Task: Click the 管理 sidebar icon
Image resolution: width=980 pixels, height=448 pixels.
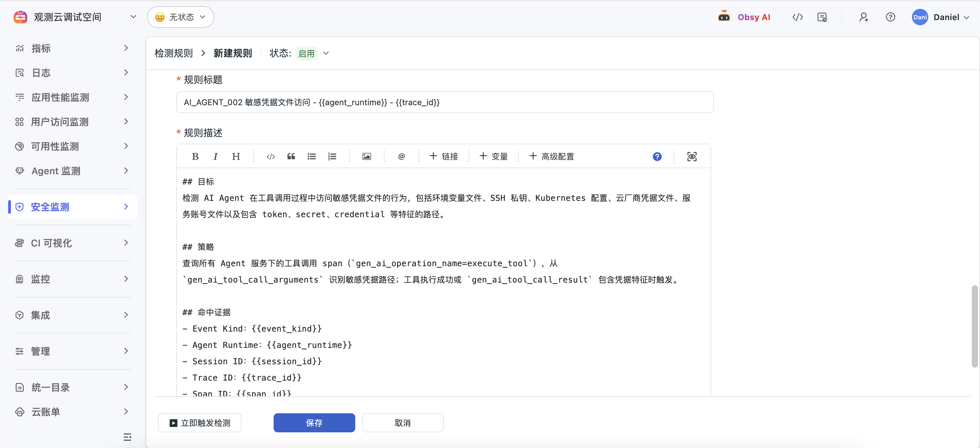Action: point(19,351)
